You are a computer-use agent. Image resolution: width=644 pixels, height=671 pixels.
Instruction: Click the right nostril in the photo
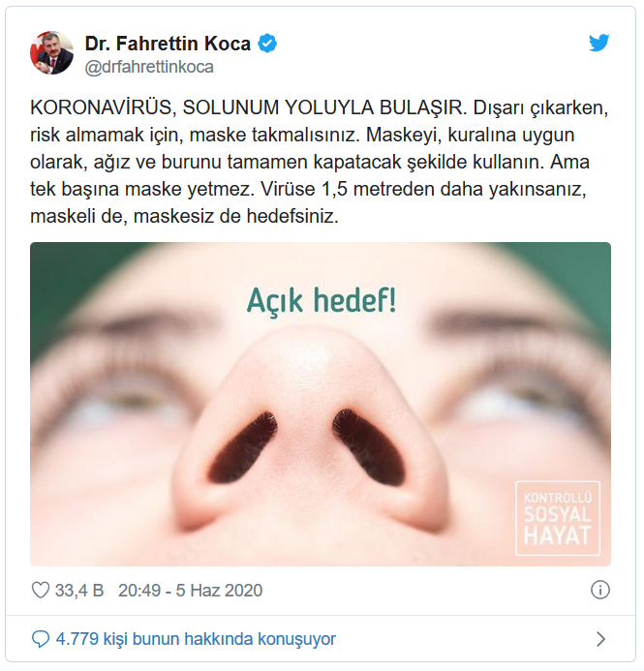click(369, 447)
